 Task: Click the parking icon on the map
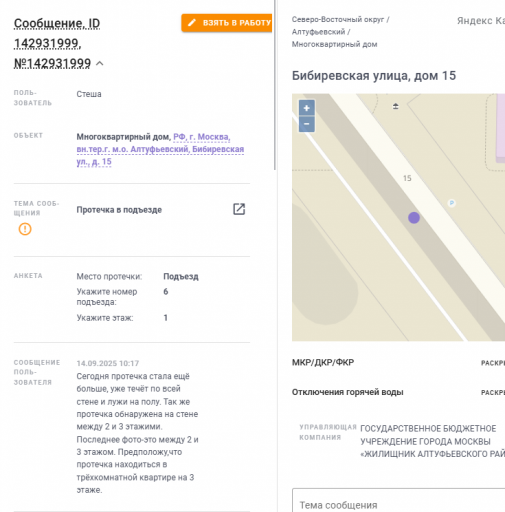451,203
